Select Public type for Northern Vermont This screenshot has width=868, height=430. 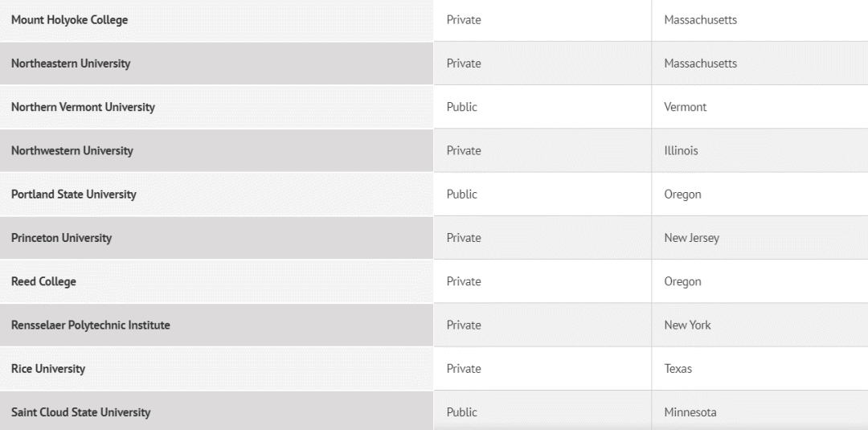[461, 108]
